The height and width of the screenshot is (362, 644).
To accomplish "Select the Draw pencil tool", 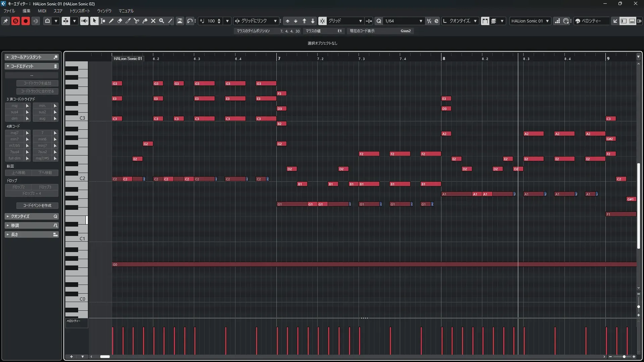I will pyautogui.click(x=111, y=21).
